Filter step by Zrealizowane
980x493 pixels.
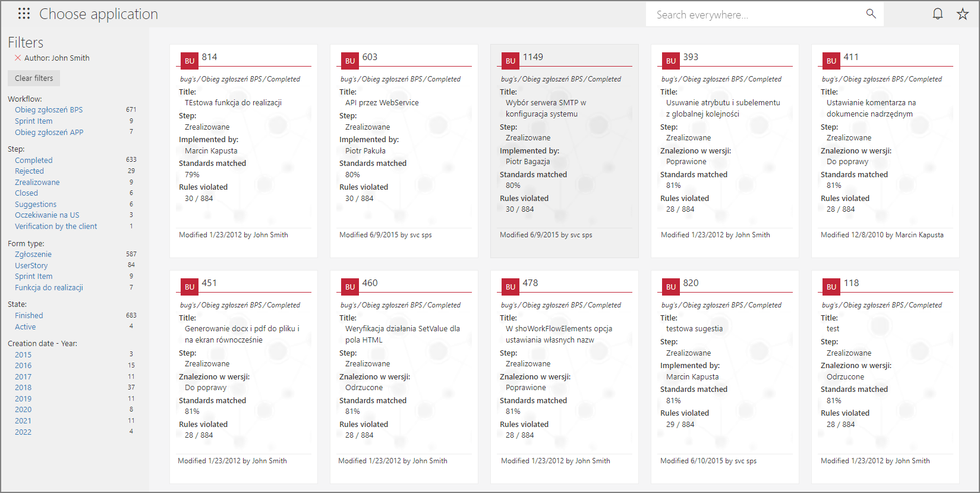tap(37, 182)
